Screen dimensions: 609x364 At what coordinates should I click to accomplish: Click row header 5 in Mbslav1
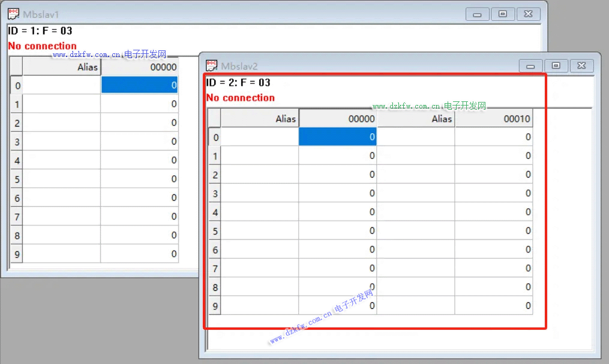pos(17,179)
